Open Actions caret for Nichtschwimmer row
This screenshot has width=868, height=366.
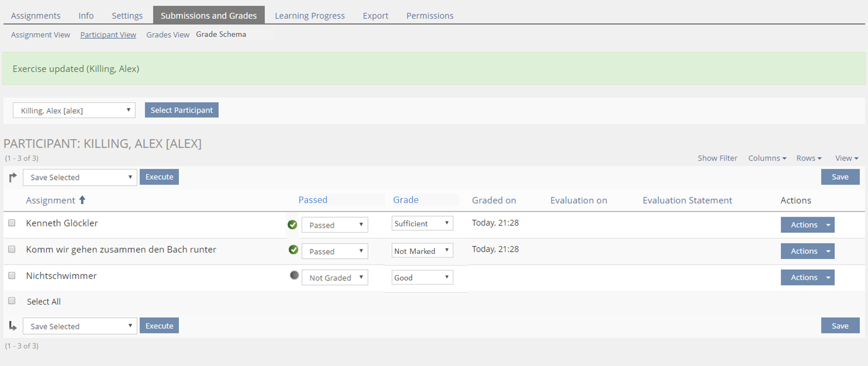828,278
